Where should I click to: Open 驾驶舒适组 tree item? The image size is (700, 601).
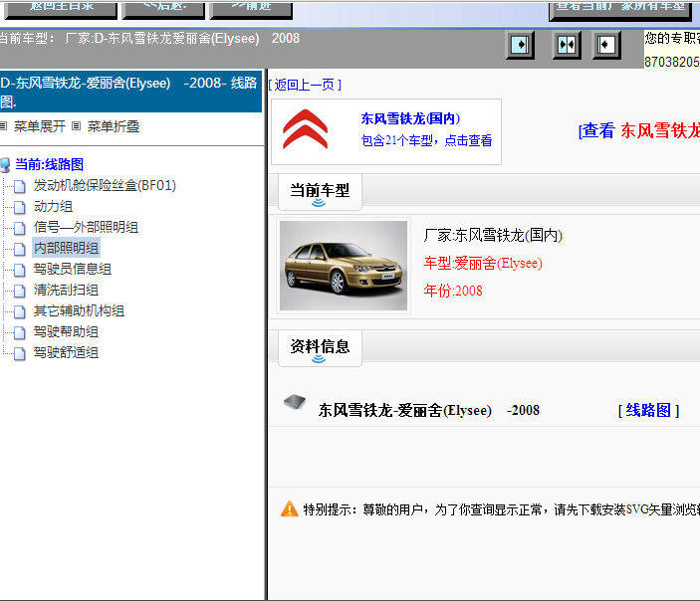(66, 352)
